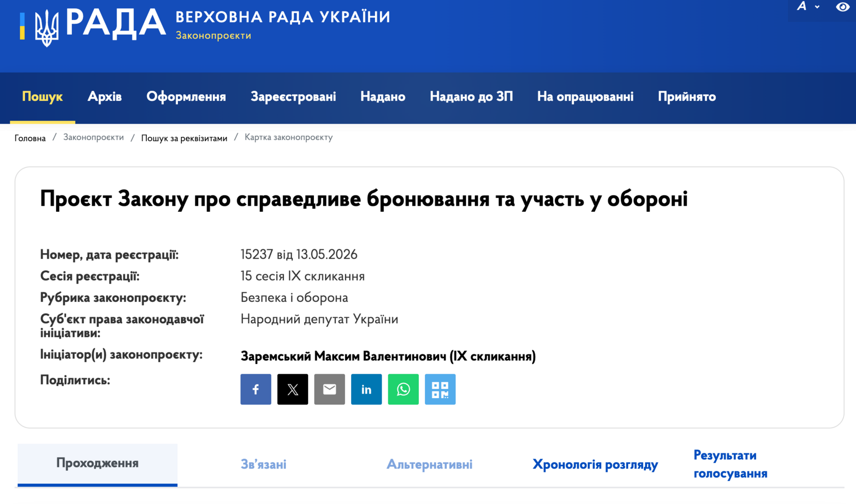Click 'Народний депутат України' value
856x504 pixels.
pyautogui.click(x=319, y=319)
